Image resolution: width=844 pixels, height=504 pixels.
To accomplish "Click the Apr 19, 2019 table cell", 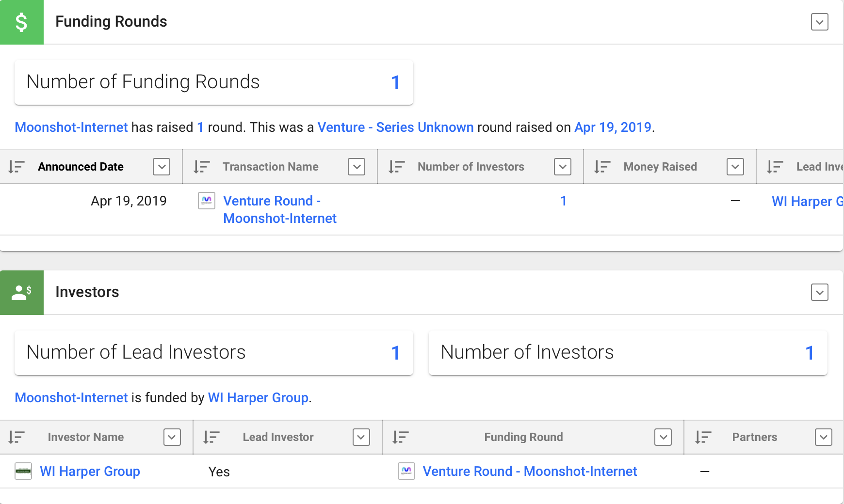I will (x=129, y=201).
